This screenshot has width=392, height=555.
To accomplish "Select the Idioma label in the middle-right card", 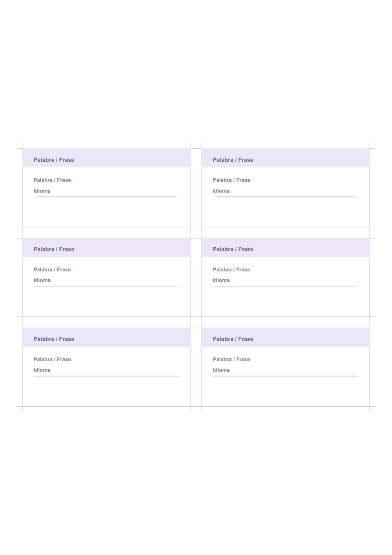I will coord(221,280).
